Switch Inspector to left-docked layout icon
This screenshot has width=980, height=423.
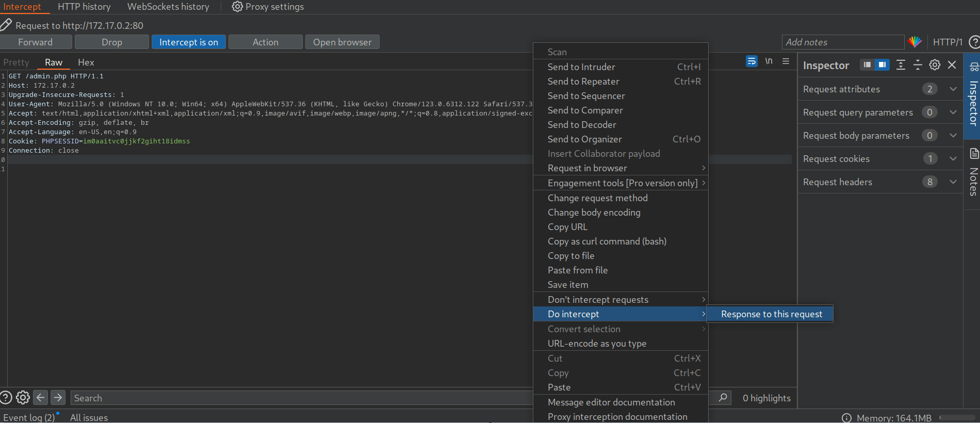[867, 65]
